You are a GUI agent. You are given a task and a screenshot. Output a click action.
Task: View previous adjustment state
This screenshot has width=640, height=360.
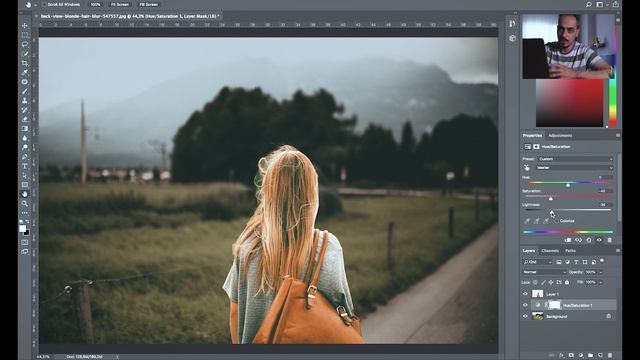(578, 240)
